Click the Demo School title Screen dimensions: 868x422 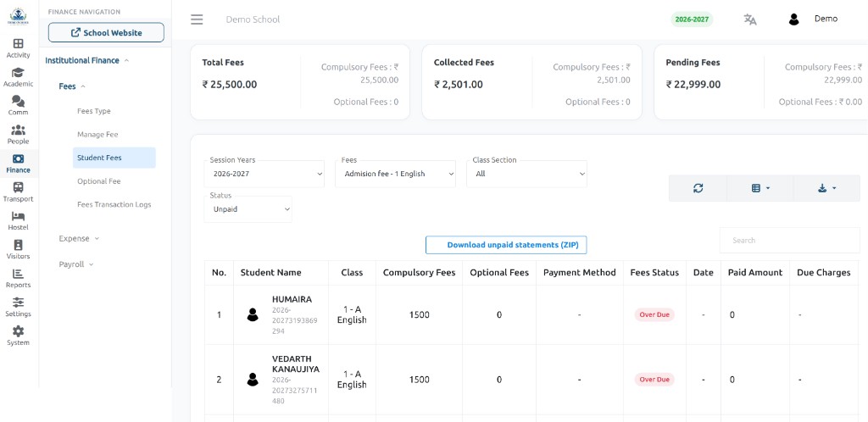click(253, 19)
